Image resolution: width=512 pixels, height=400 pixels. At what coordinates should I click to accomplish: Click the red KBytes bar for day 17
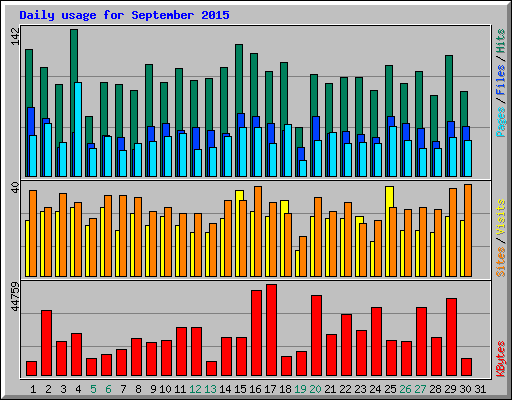pos(271,330)
